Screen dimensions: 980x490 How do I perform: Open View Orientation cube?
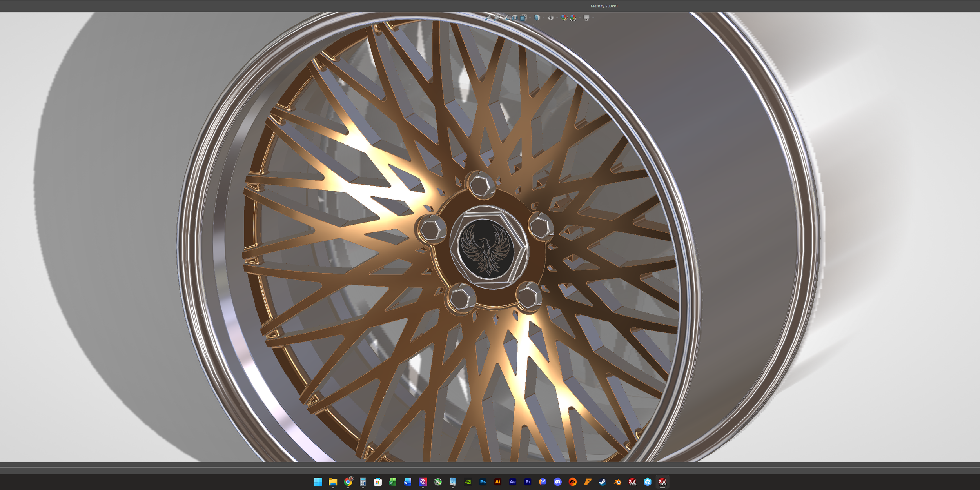click(523, 18)
